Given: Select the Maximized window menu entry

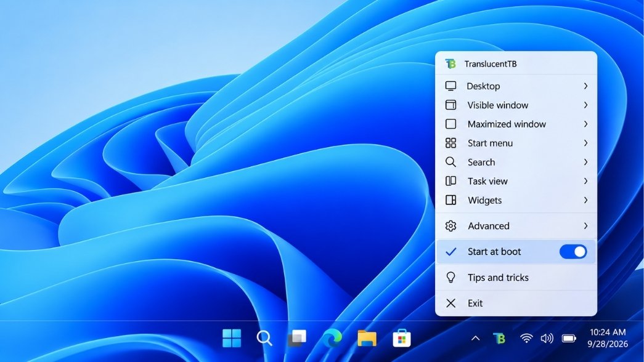Looking at the screenshot, I should [x=516, y=124].
